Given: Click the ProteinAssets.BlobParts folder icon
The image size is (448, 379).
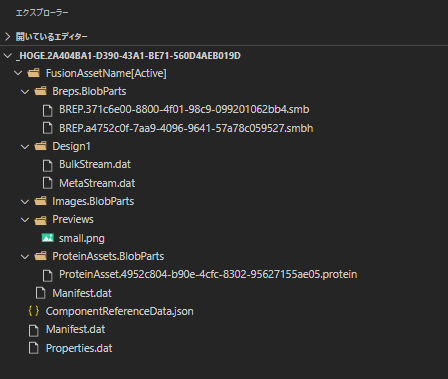Looking at the screenshot, I should 41,256.
